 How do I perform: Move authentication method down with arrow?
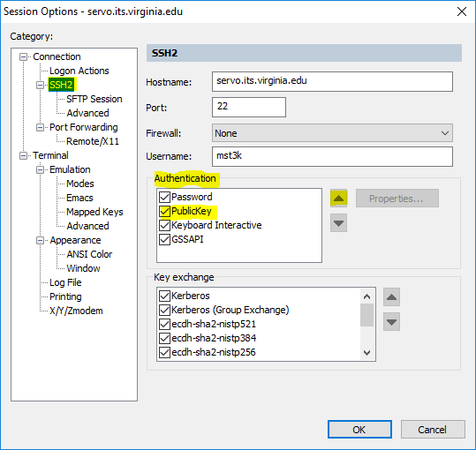click(x=338, y=223)
